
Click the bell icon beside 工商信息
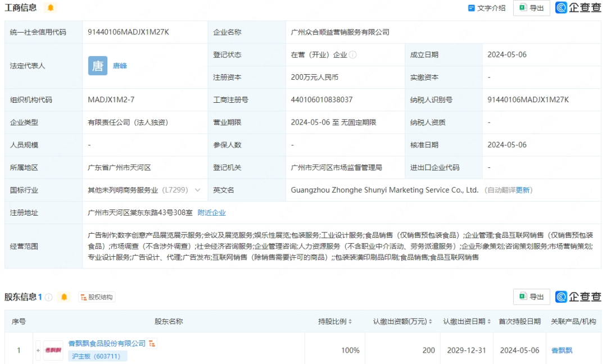click(51, 8)
